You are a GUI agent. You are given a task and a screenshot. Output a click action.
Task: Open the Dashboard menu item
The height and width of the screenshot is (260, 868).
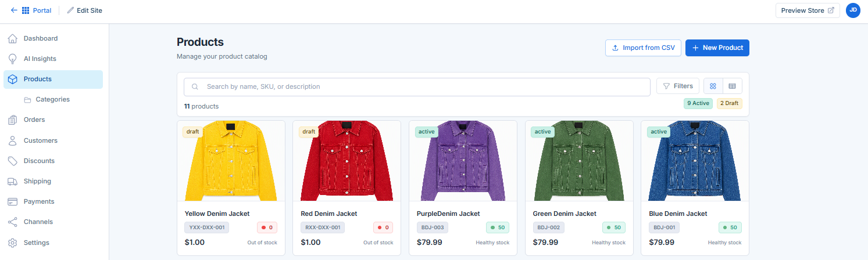53,38
